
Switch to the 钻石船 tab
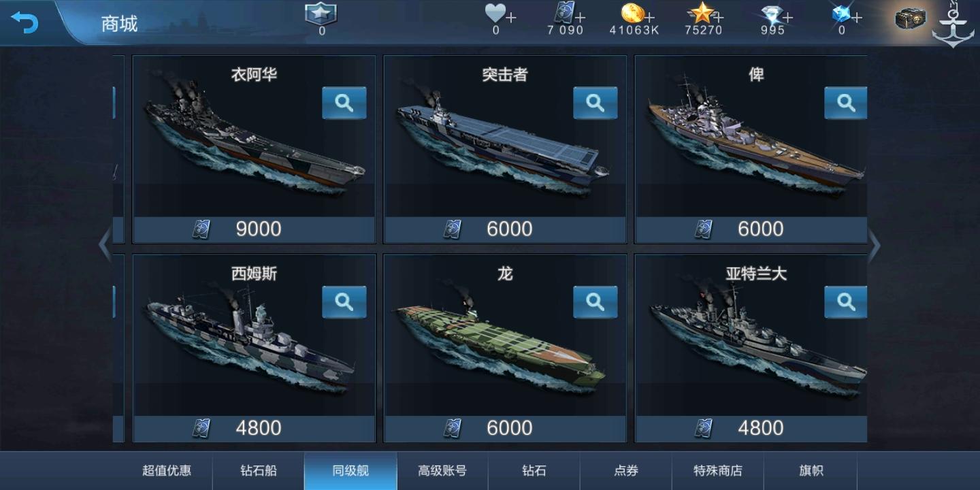[x=259, y=470]
